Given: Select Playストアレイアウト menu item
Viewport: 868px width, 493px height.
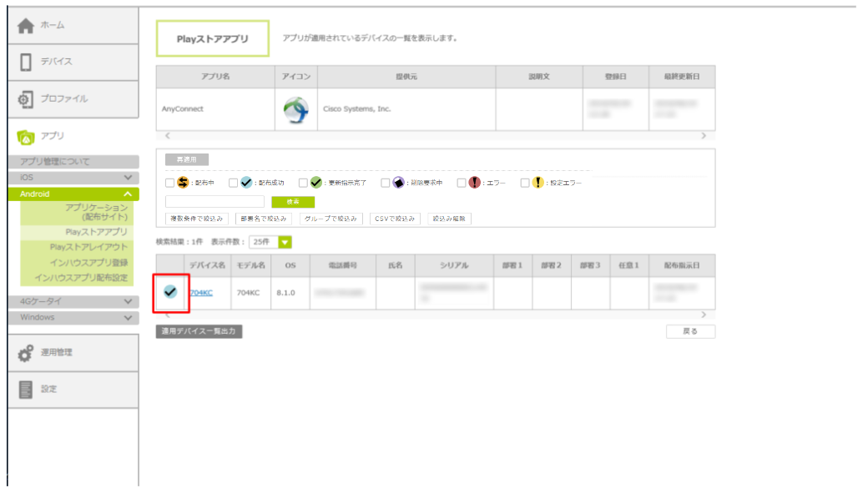Looking at the screenshot, I should coord(88,247).
